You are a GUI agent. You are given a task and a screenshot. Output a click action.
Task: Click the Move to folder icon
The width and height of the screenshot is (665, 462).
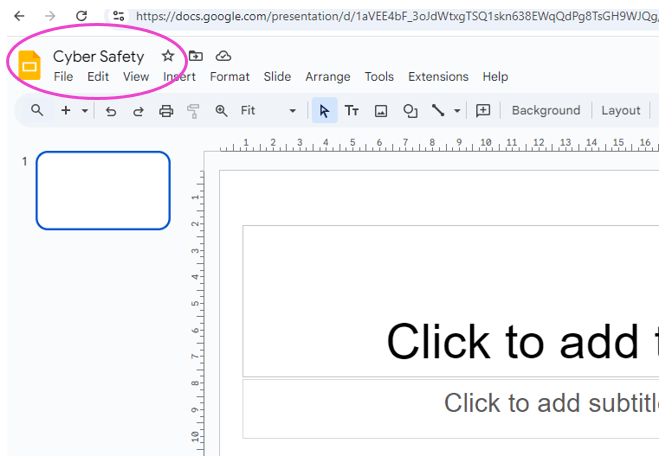tap(196, 56)
